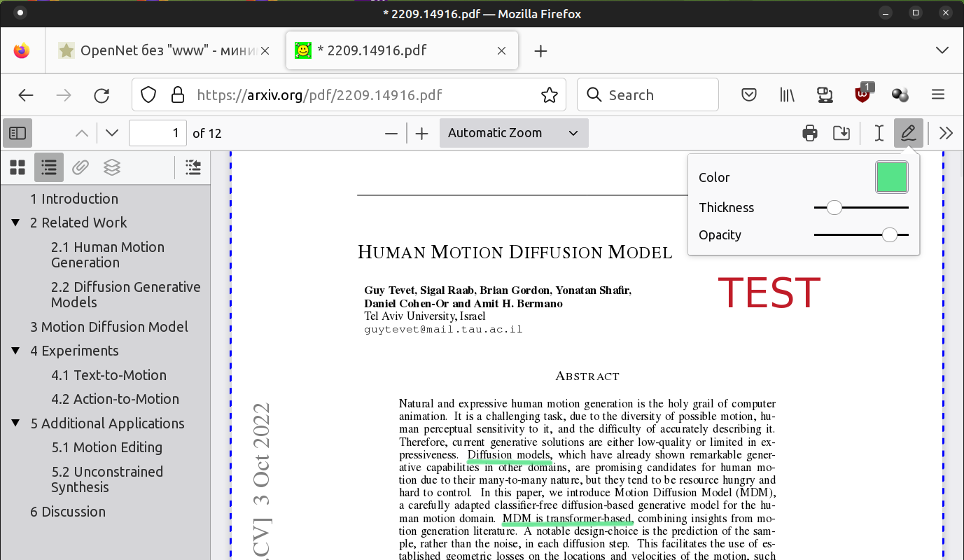Click the Print document icon
The width and height of the screenshot is (964, 560).
point(810,133)
